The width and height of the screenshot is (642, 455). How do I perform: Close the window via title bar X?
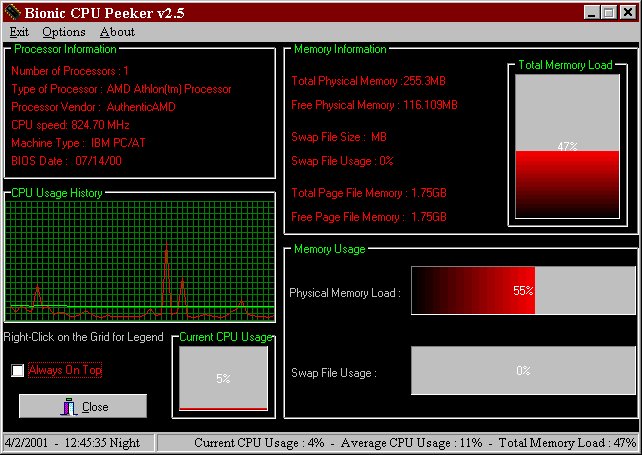coord(628,13)
